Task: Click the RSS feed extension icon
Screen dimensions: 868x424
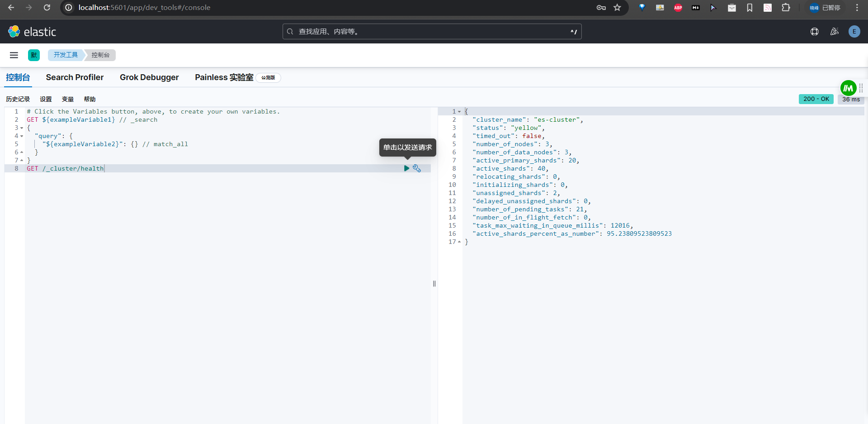Action: tap(768, 8)
